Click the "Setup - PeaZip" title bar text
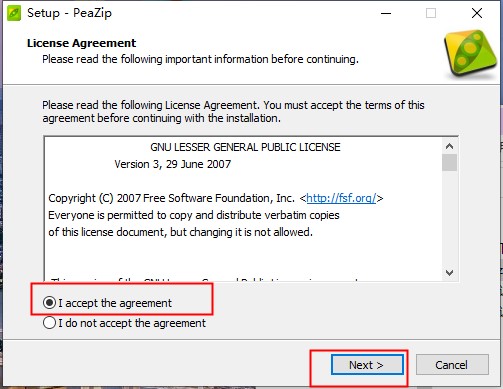The image size is (503, 389). [69, 13]
